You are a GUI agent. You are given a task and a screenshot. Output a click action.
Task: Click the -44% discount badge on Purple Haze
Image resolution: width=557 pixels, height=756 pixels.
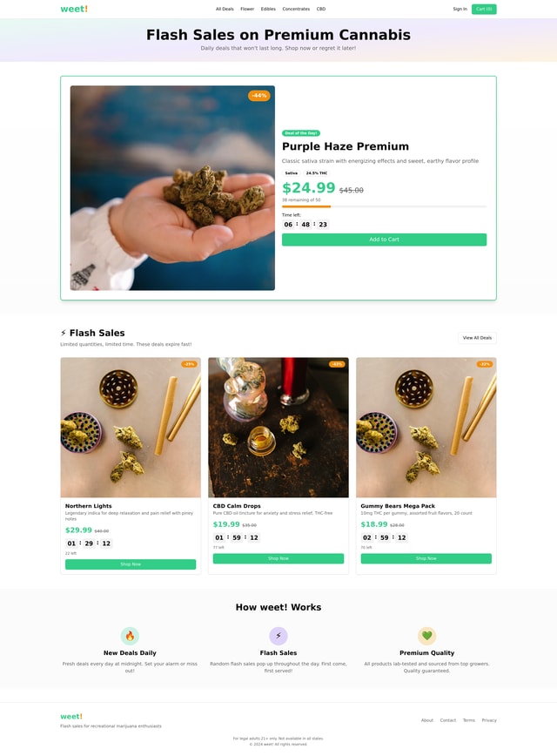pos(259,96)
